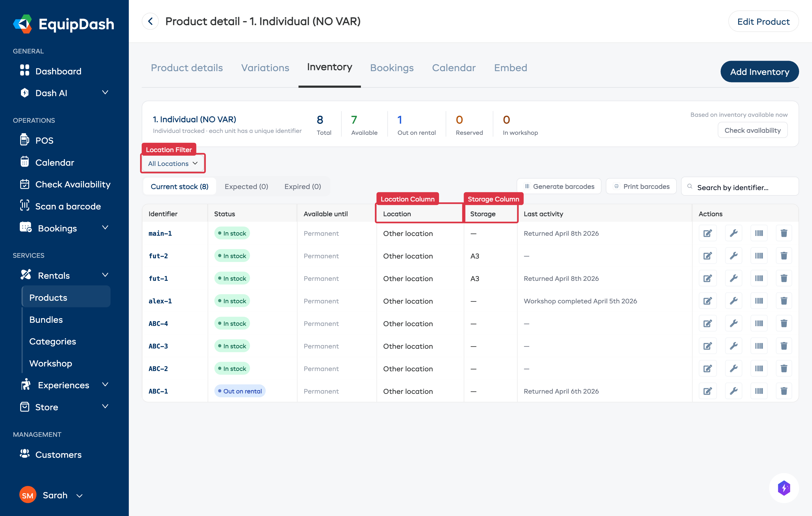Image resolution: width=812 pixels, height=516 pixels.
Task: Click the edit icon for main-1
Action: point(707,233)
